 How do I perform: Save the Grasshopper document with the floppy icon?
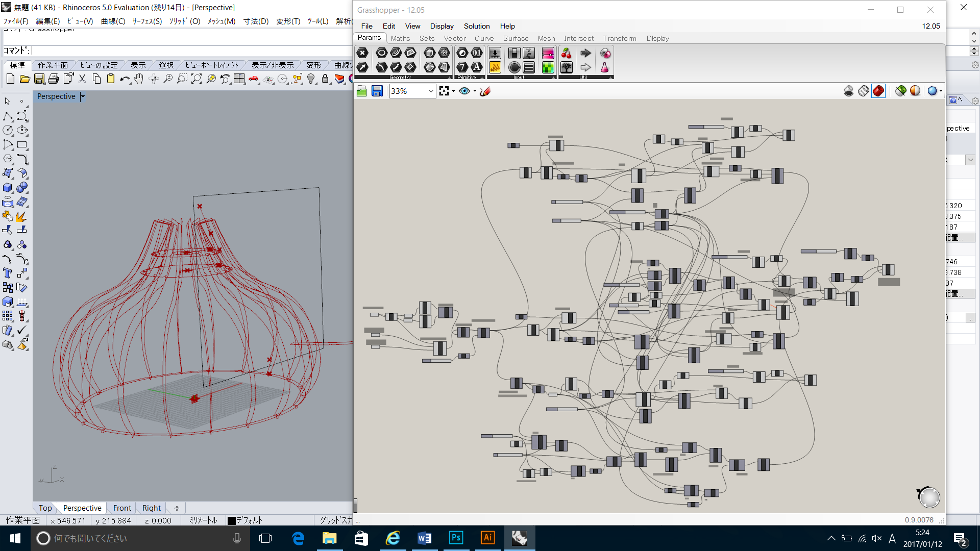pos(377,91)
